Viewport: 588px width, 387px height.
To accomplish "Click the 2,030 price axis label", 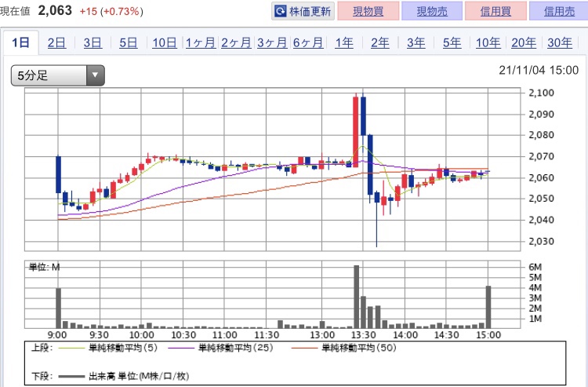I will [x=541, y=241].
